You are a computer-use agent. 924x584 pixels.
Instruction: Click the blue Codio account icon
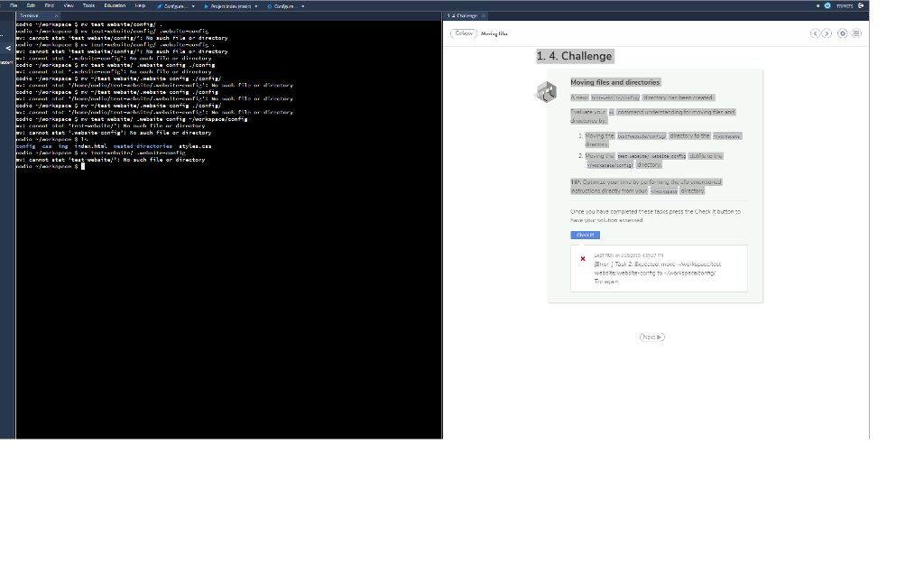tap(827, 5)
